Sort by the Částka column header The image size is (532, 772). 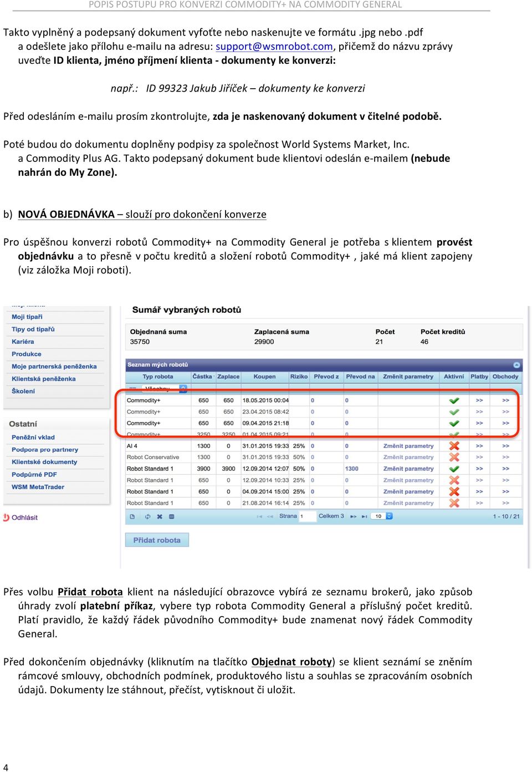202,377
